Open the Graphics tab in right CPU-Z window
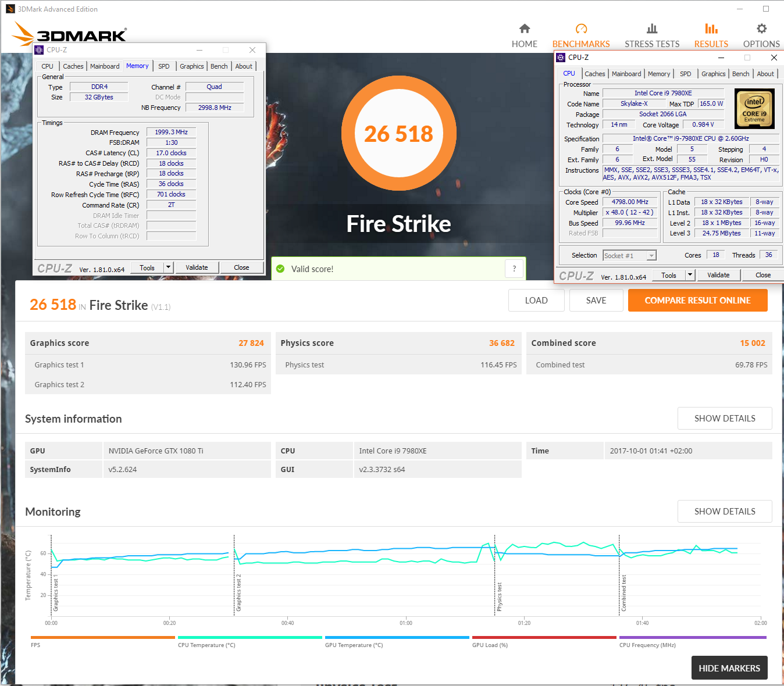The height and width of the screenshot is (686, 784). tap(713, 74)
